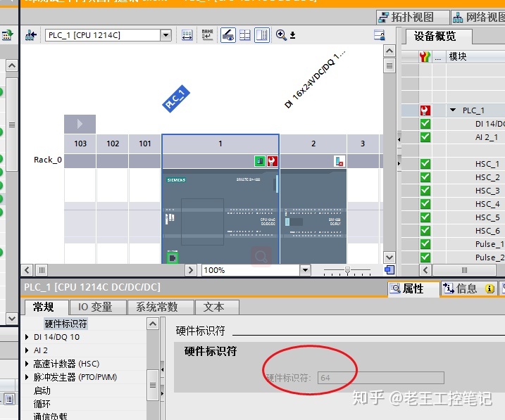Toggle the view protection eye icon

(x=228, y=35)
